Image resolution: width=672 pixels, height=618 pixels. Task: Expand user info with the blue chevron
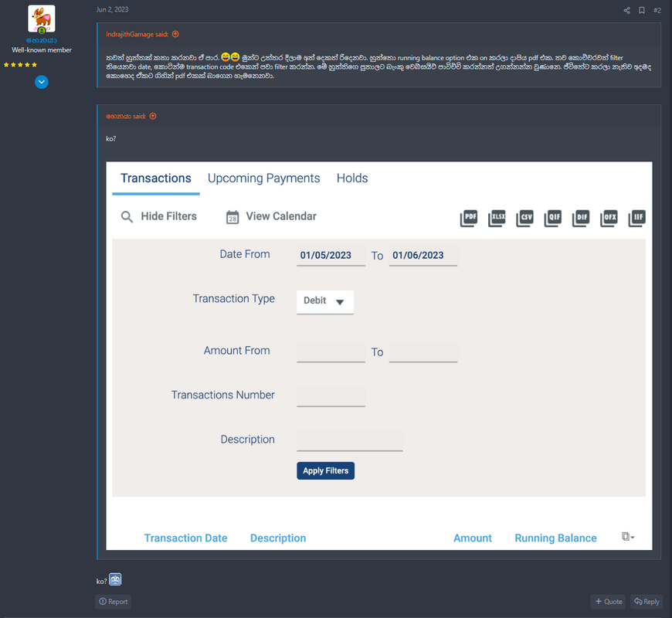[x=42, y=82]
